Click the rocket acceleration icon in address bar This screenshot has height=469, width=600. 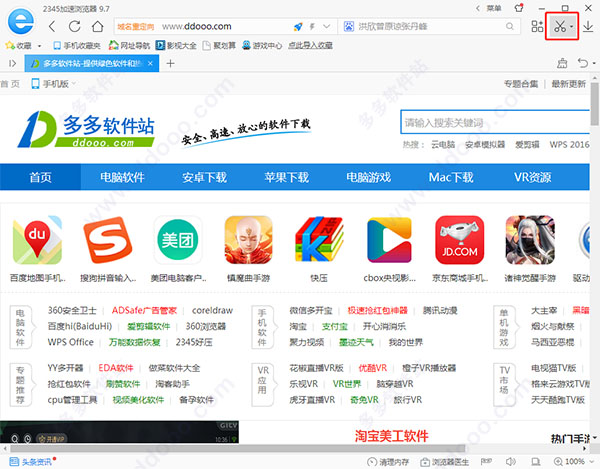pyautogui.click(x=298, y=26)
